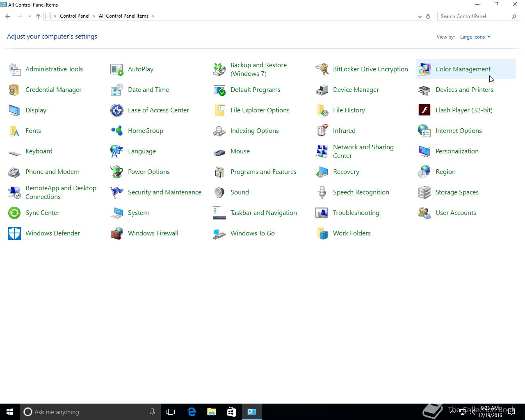Open the View by Large icons dropdown
525x420 pixels.
coord(475,37)
